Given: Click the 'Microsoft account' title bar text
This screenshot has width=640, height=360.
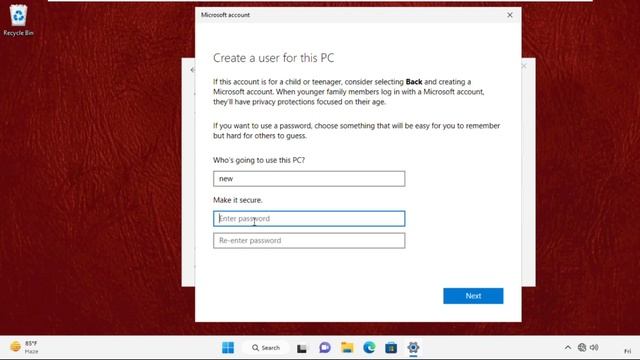Looking at the screenshot, I should pos(225,15).
